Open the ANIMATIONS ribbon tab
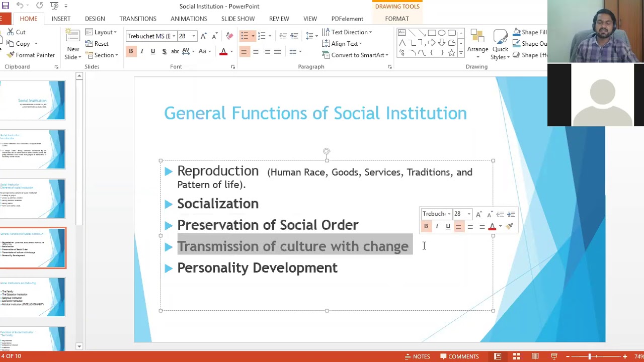The height and width of the screenshot is (362, 644). (x=189, y=19)
